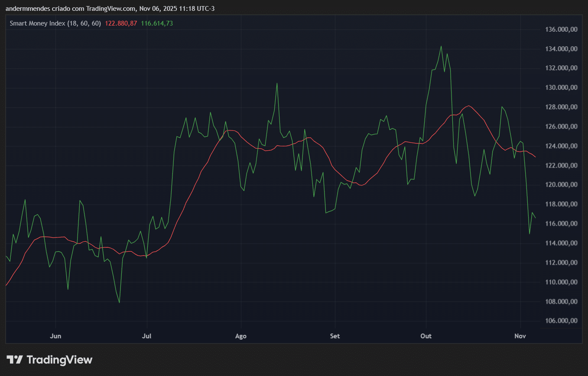Screen dimensions: 588x376
Task: Click the green value 116.614,73
Action: tap(157, 23)
